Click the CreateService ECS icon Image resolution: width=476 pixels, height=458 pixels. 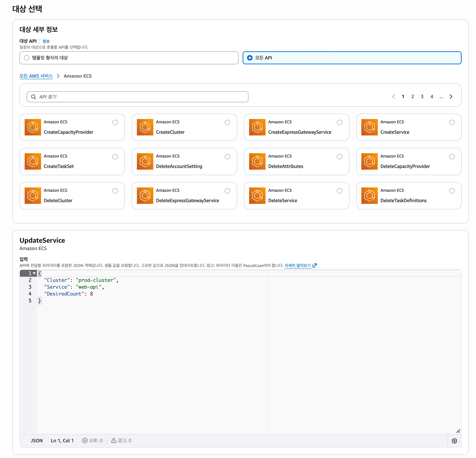369,127
